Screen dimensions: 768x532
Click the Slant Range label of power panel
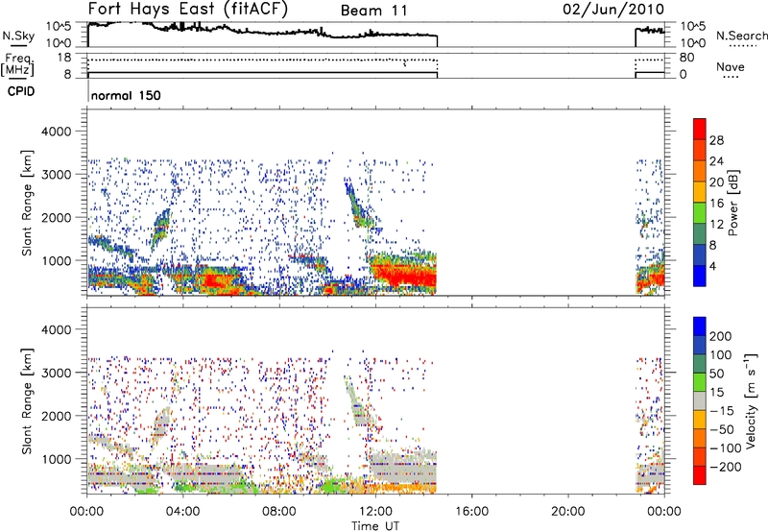pos(27,203)
